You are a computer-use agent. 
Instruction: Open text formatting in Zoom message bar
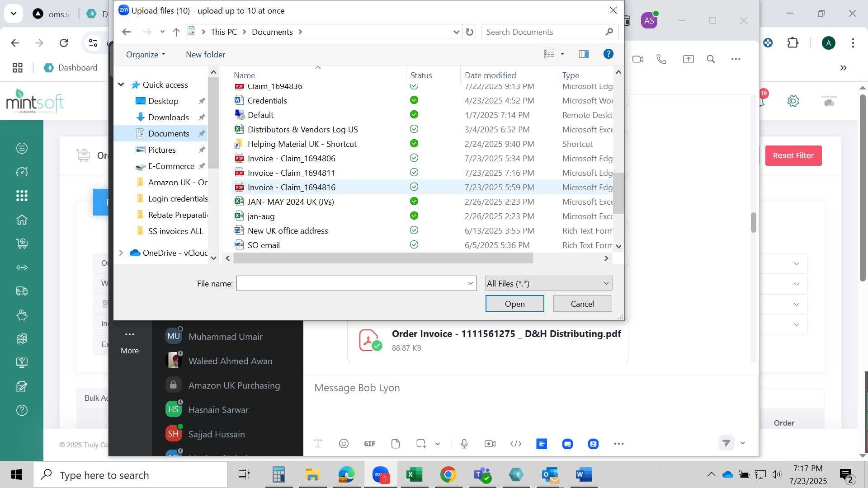tap(318, 444)
